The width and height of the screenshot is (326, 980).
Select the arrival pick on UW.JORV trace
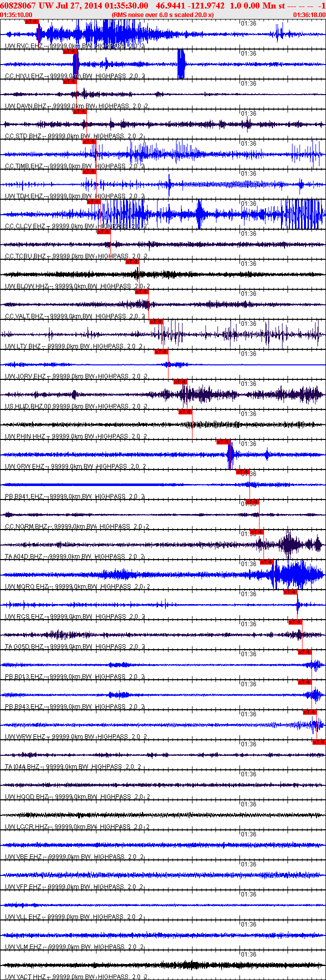[x=161, y=351]
